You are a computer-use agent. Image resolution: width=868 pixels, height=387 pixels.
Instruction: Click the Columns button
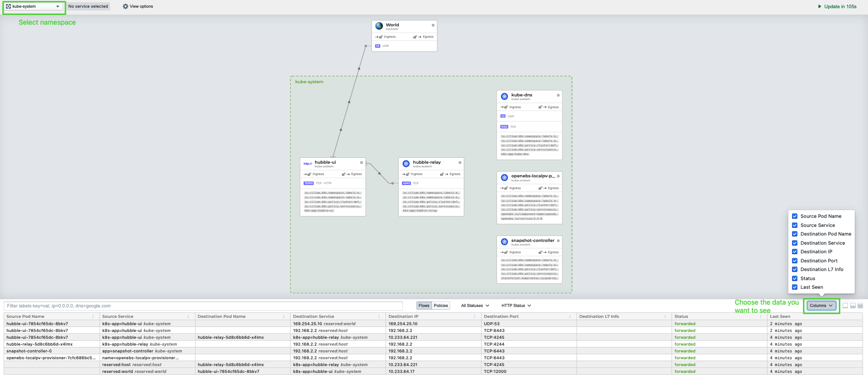(x=821, y=306)
